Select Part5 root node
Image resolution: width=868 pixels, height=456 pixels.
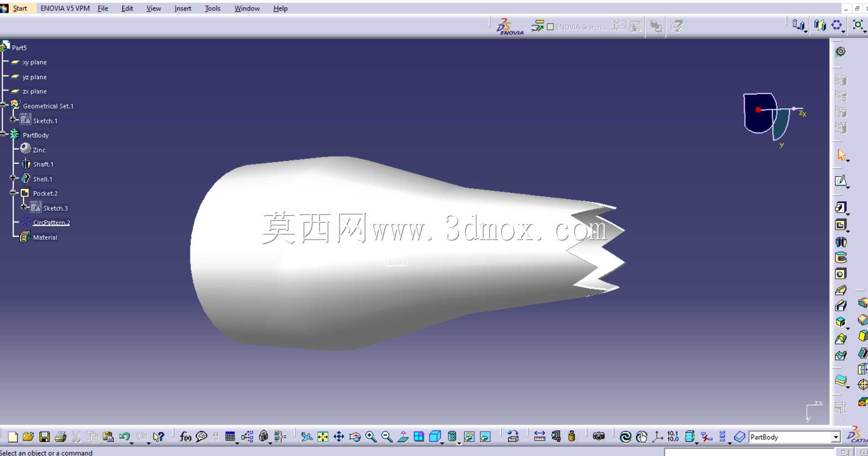[19, 48]
